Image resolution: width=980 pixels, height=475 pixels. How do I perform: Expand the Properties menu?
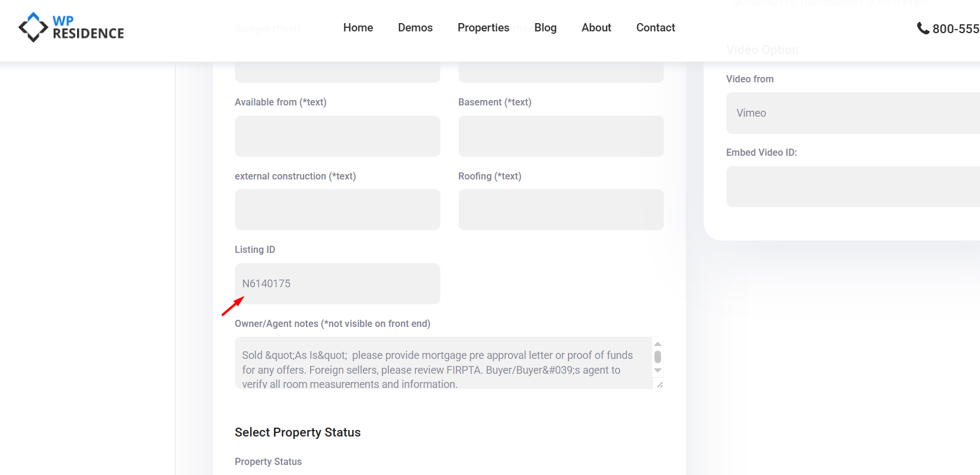coord(483,28)
